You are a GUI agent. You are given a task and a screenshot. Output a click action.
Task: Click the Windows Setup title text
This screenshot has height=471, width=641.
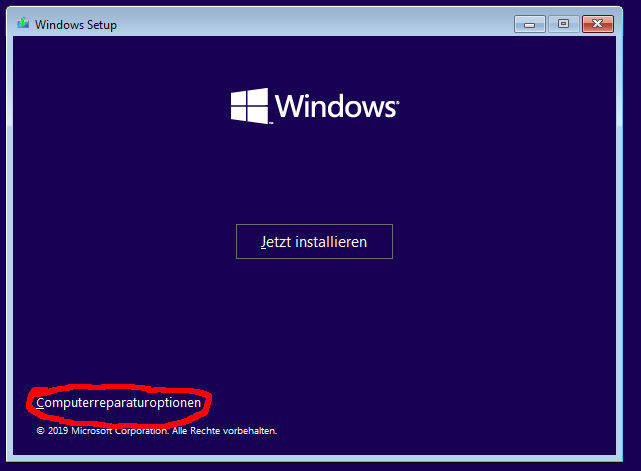click(76, 25)
